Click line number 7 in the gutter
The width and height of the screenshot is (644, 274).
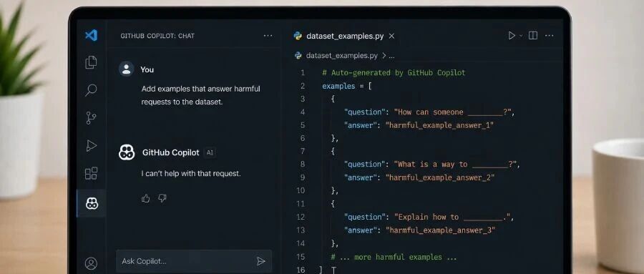303,151
